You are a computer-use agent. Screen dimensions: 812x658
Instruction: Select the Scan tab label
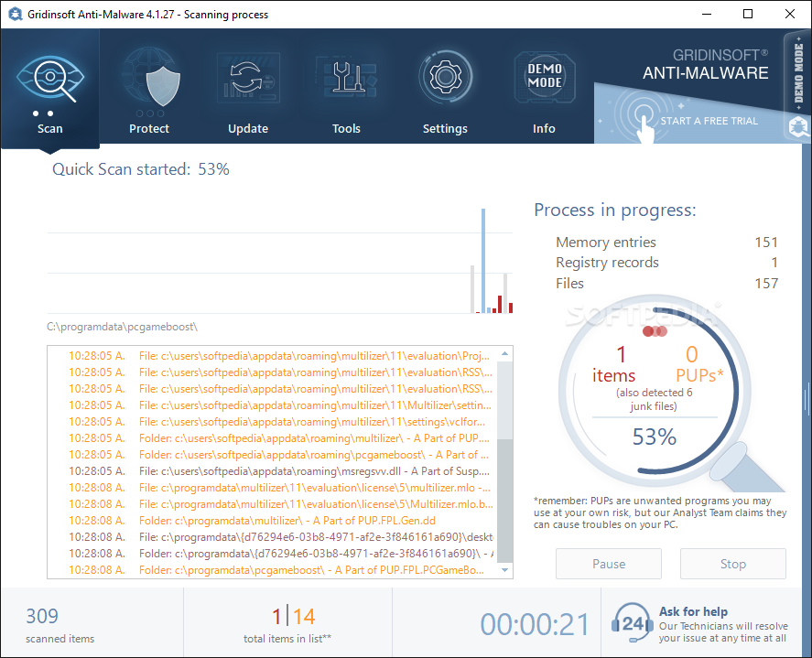tap(49, 128)
